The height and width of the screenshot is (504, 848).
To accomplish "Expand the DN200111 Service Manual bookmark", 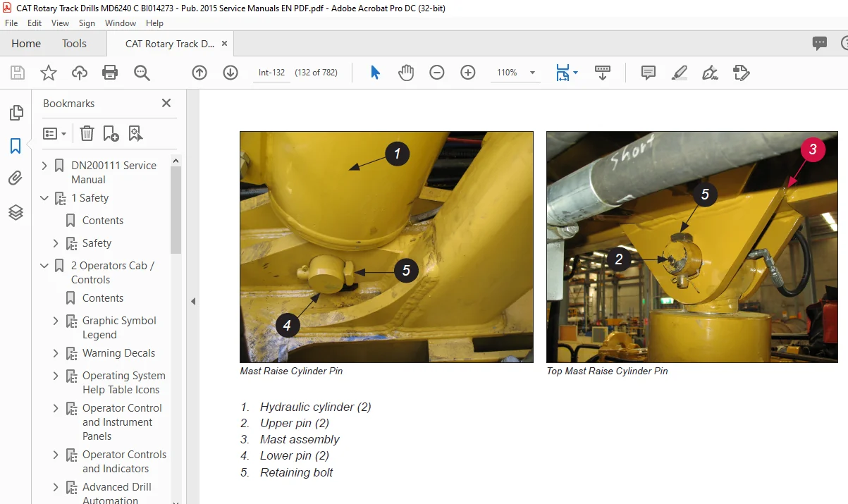I will 45,166.
